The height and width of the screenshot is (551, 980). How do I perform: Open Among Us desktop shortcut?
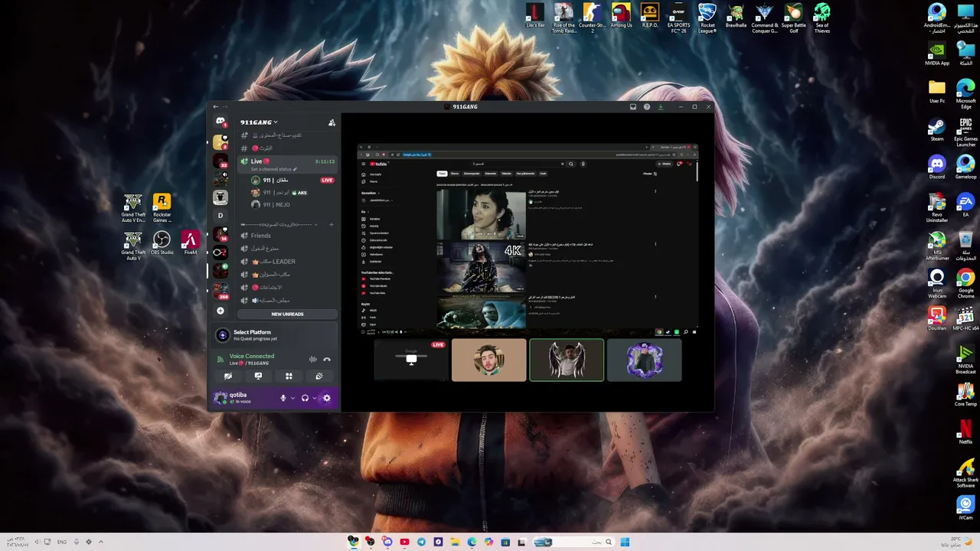point(621,15)
